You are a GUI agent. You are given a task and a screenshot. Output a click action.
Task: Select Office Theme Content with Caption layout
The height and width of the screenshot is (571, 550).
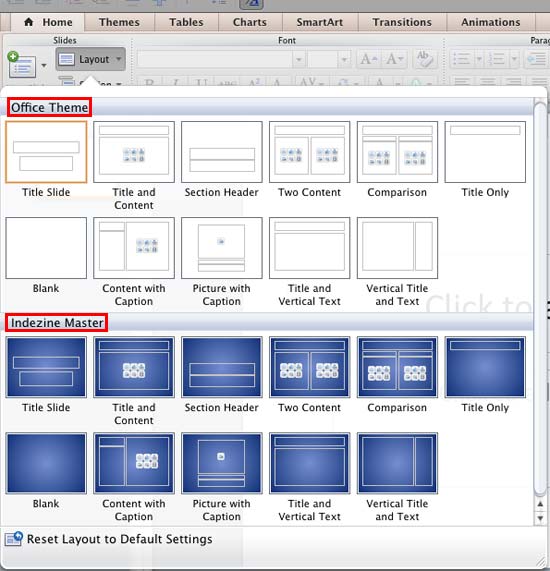[x=134, y=248]
